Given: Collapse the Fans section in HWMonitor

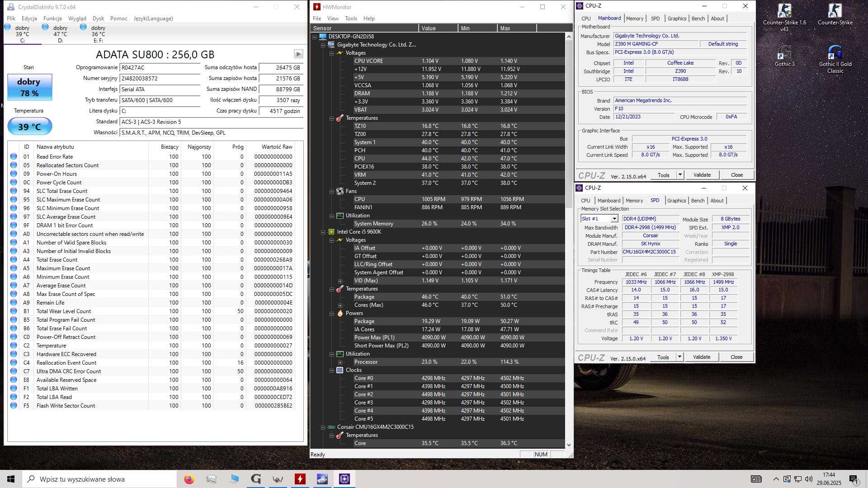Looking at the screenshot, I should coord(331,191).
